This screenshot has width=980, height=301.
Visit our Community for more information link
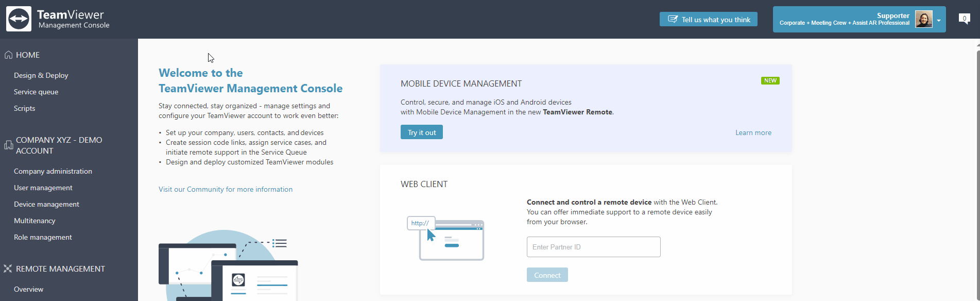pyautogui.click(x=226, y=189)
